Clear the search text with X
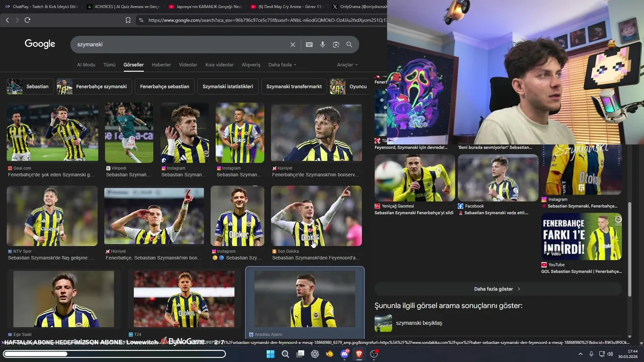Image resolution: width=644 pixels, height=362 pixels. point(293,45)
